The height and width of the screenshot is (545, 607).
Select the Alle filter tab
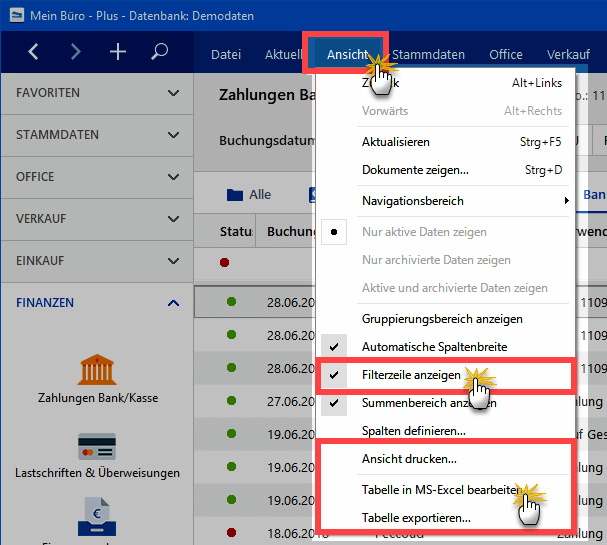tap(249, 195)
